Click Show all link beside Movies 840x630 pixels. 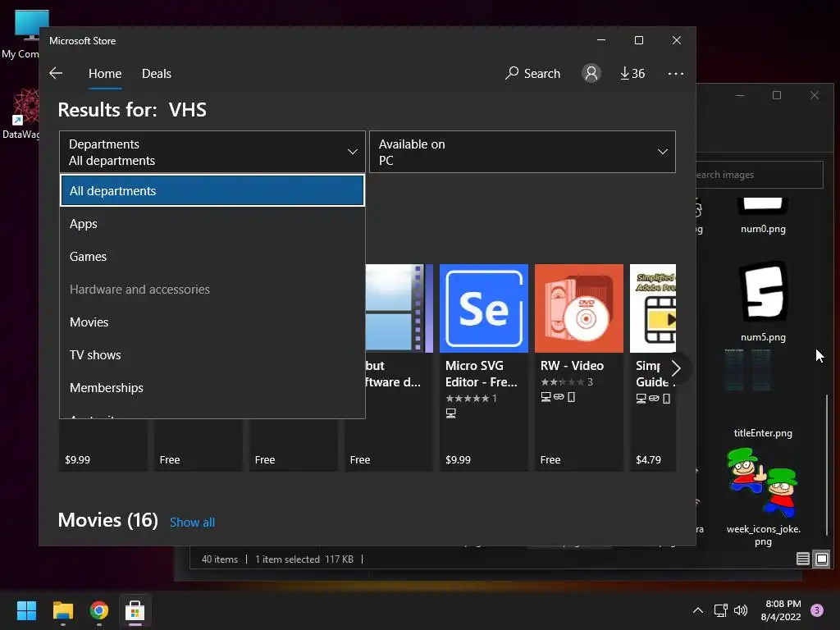tap(192, 523)
